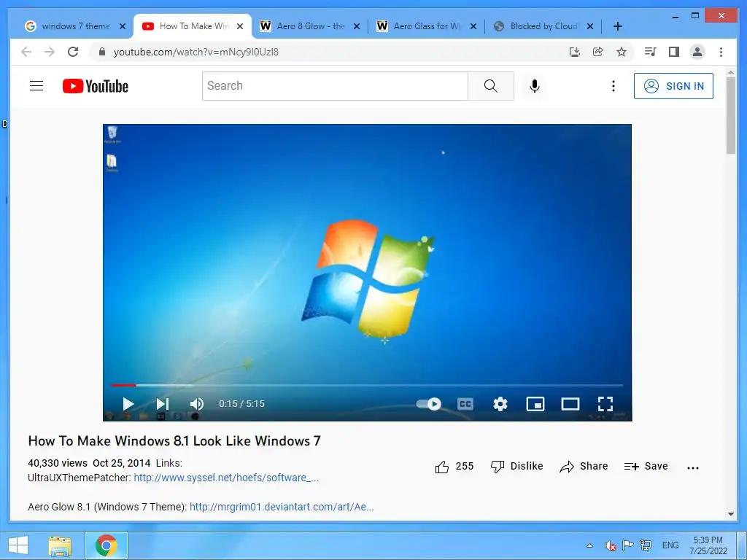This screenshot has height=560, width=747.
Task: Click the SIGN IN button
Action: (673, 86)
